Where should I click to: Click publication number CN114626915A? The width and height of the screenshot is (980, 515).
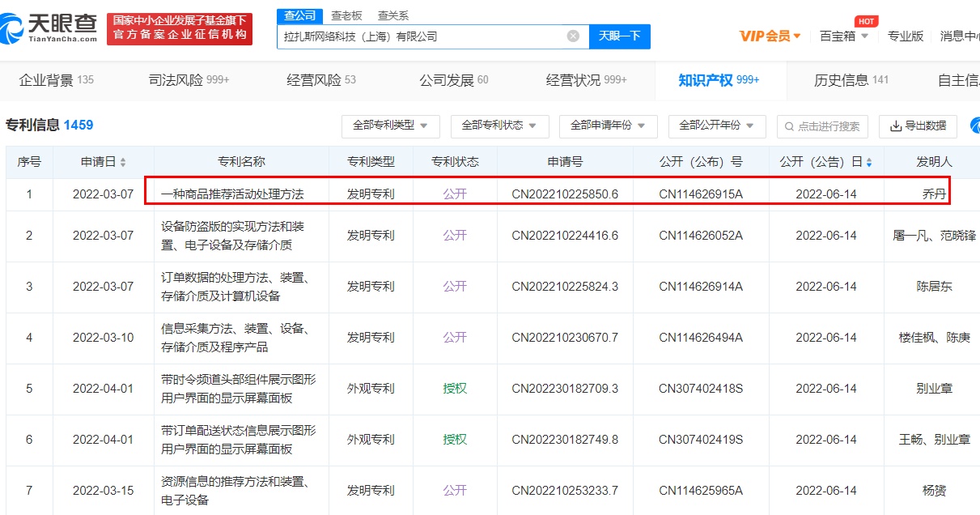pos(701,194)
